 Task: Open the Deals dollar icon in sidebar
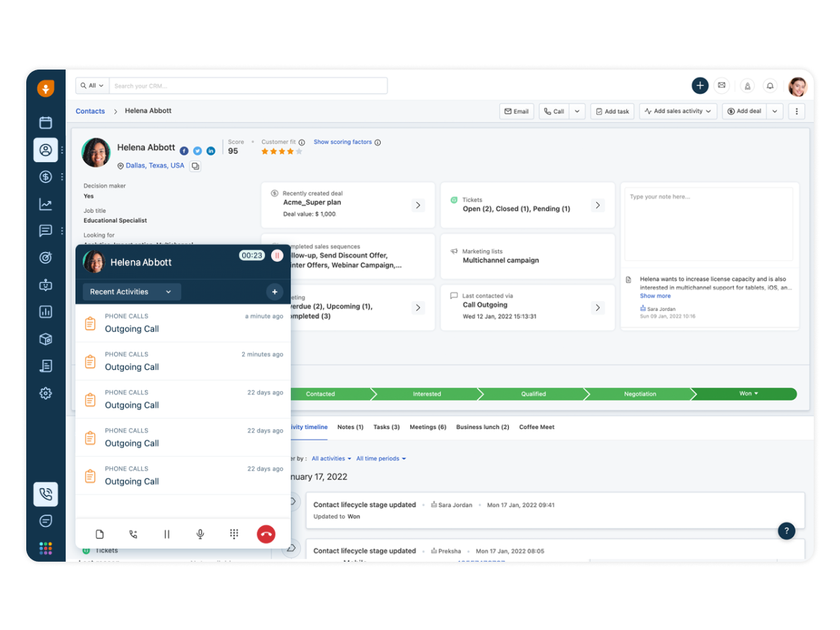(x=46, y=177)
